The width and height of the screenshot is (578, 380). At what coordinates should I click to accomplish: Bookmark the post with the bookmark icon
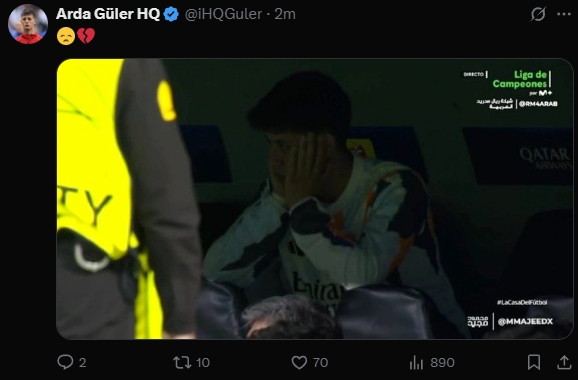pos(534,362)
